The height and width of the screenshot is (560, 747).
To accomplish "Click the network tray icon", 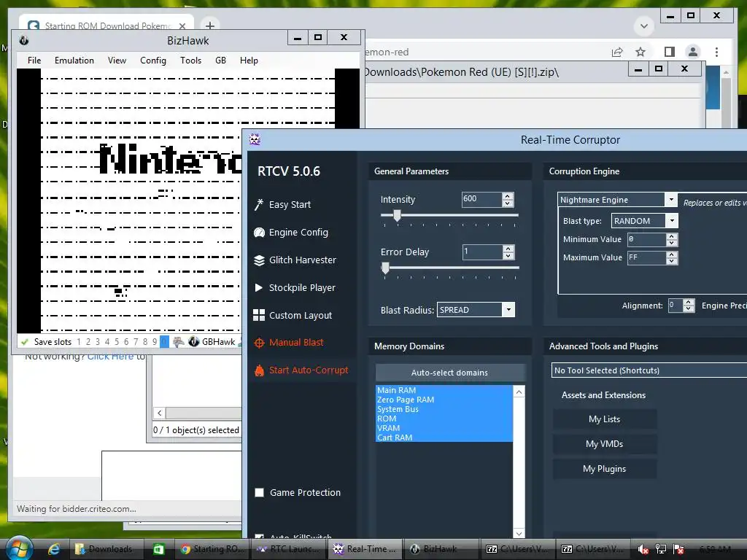I will click(x=661, y=550).
